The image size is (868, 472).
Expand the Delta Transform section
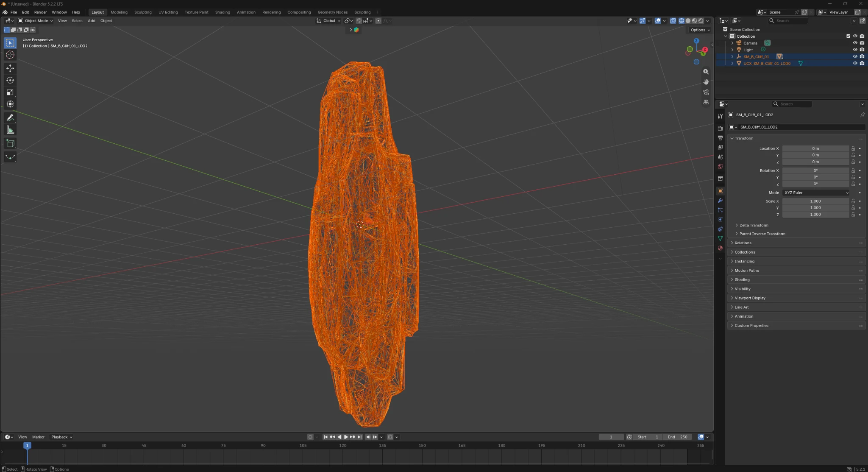coord(753,225)
